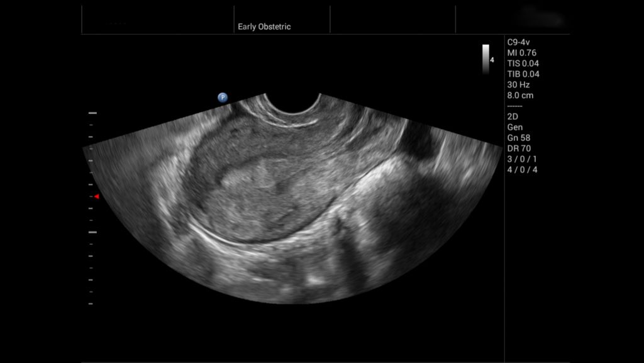The height and width of the screenshot is (363, 644).
Task: Open the Early Obstetric exam preset selector
Action: coord(264,26)
